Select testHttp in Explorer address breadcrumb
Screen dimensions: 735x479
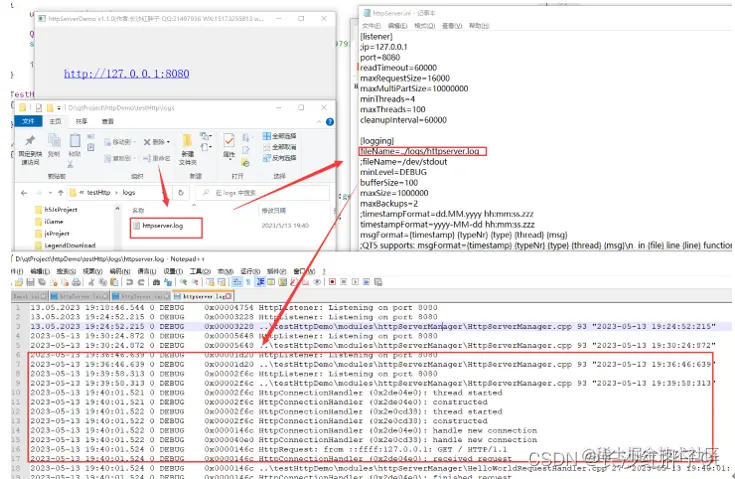click(98, 193)
